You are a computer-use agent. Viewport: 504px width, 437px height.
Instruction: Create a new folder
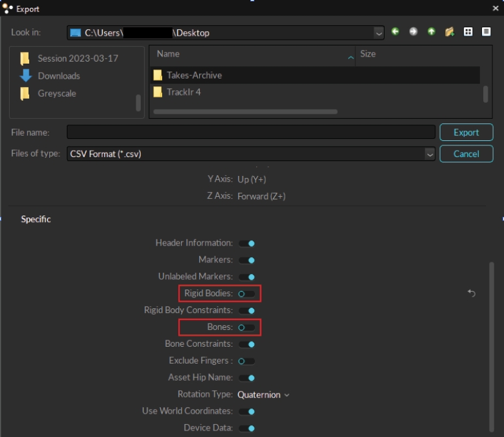(450, 32)
